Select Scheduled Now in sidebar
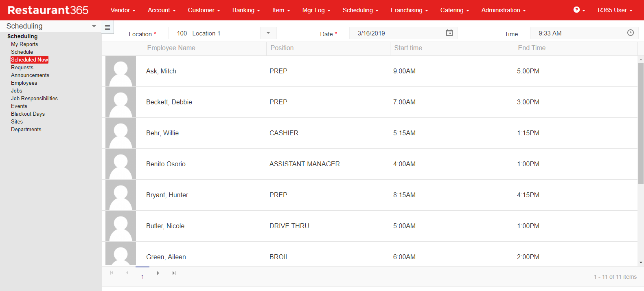 click(x=29, y=60)
